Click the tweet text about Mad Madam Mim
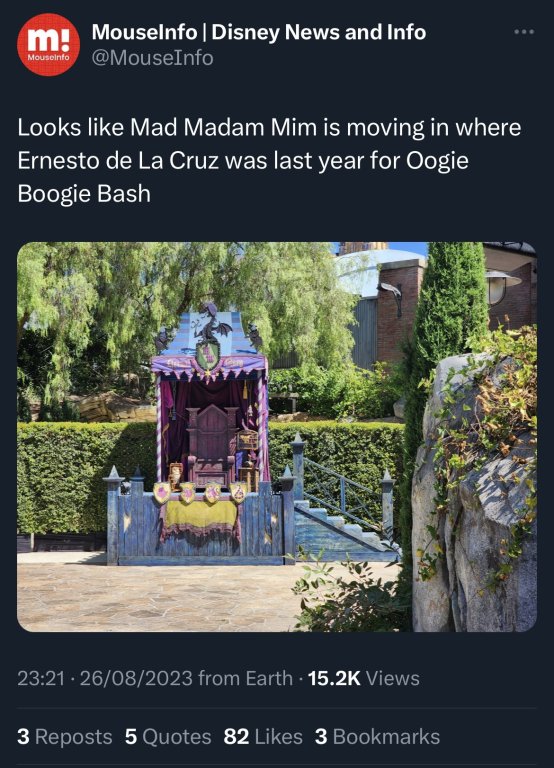The width and height of the screenshot is (554, 768). tap(269, 161)
